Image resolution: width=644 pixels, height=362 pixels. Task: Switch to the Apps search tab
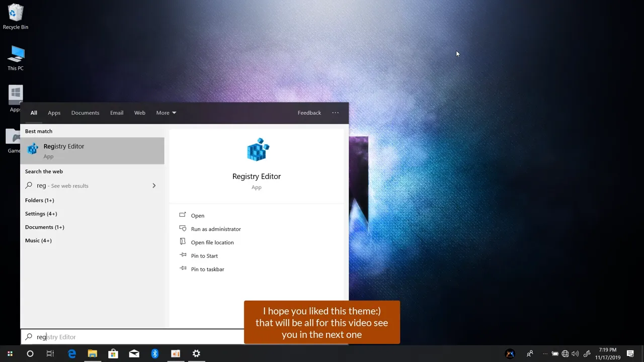point(54,113)
